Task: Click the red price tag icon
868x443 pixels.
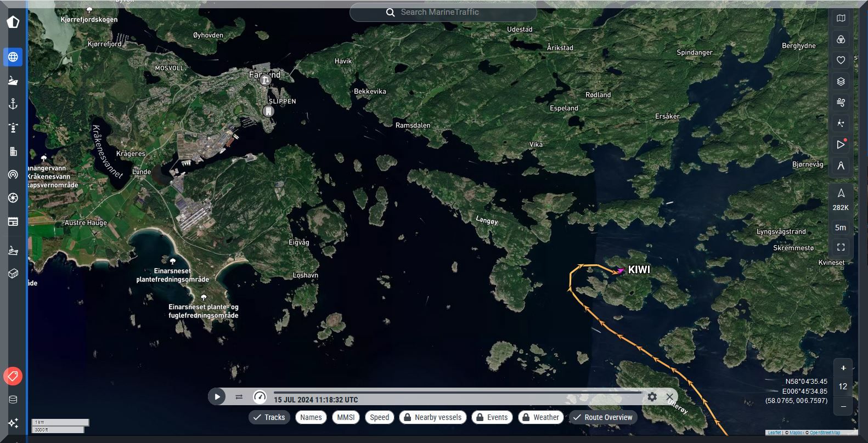Action: [13, 376]
